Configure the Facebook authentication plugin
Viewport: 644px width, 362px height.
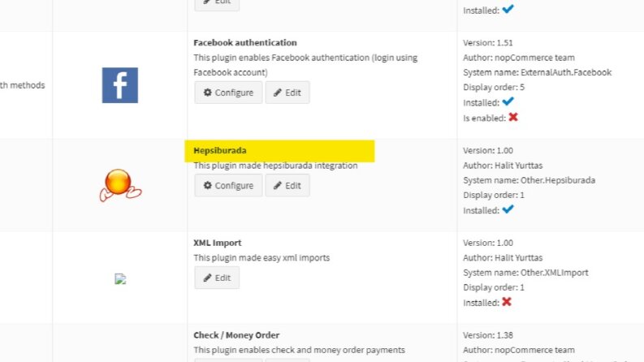(x=228, y=93)
